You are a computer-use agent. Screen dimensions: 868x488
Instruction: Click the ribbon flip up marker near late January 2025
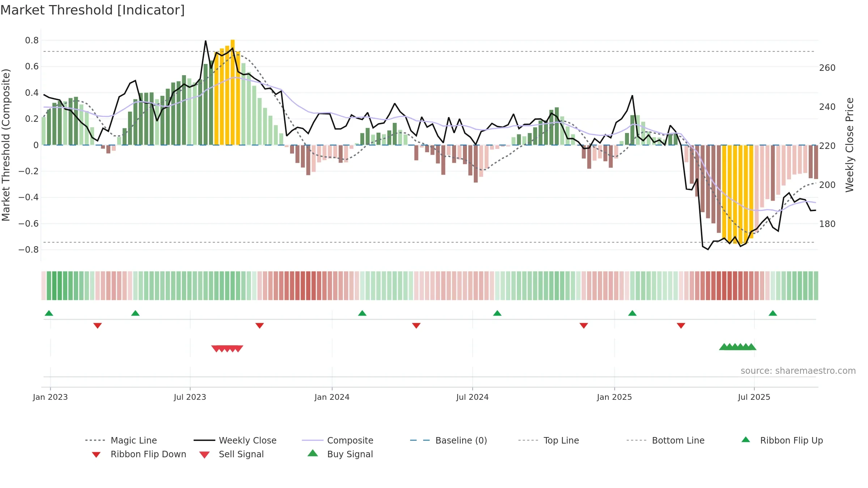(632, 313)
